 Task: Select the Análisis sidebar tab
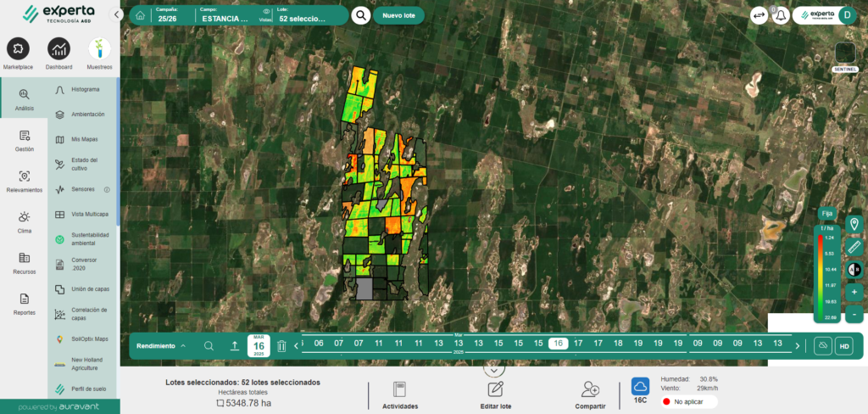point(24,99)
